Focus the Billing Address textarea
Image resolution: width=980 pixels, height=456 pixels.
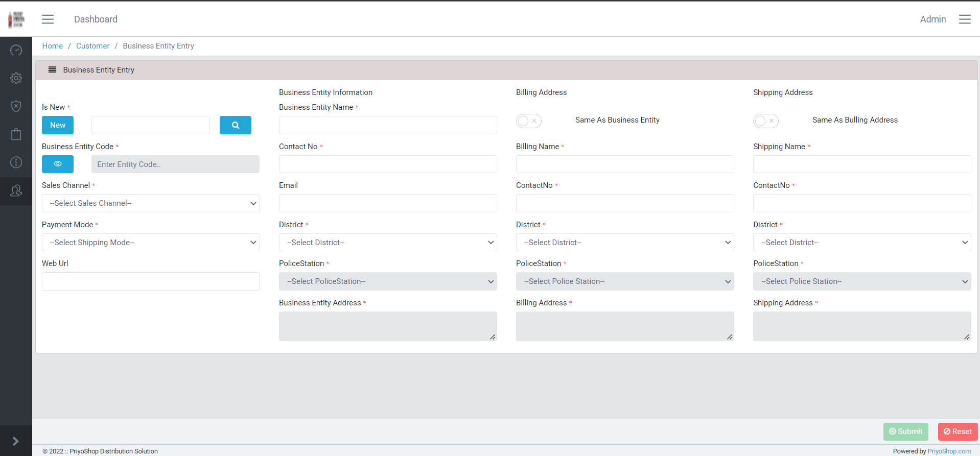[x=625, y=326]
